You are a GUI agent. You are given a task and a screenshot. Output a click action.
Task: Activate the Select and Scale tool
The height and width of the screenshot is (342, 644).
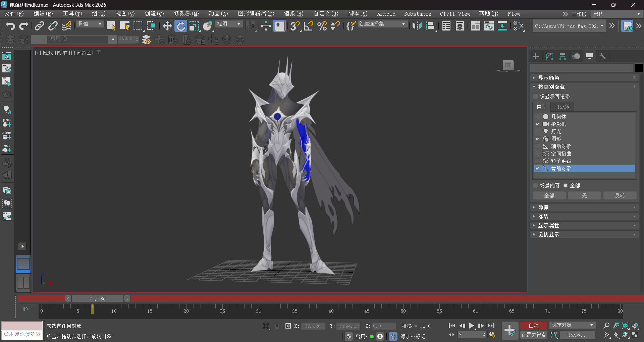coord(194,26)
